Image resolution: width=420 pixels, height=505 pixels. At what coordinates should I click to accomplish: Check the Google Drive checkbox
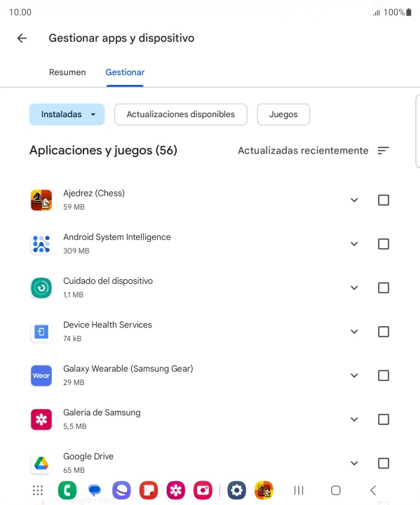click(384, 463)
